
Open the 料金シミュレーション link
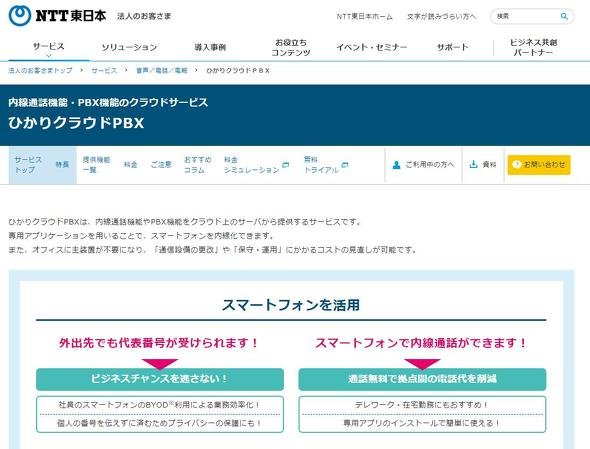pos(251,165)
